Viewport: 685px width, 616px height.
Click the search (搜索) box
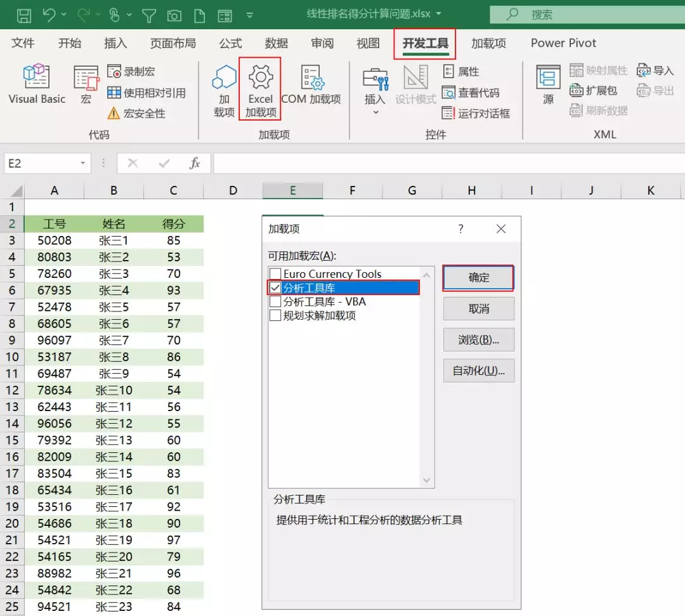click(x=587, y=15)
